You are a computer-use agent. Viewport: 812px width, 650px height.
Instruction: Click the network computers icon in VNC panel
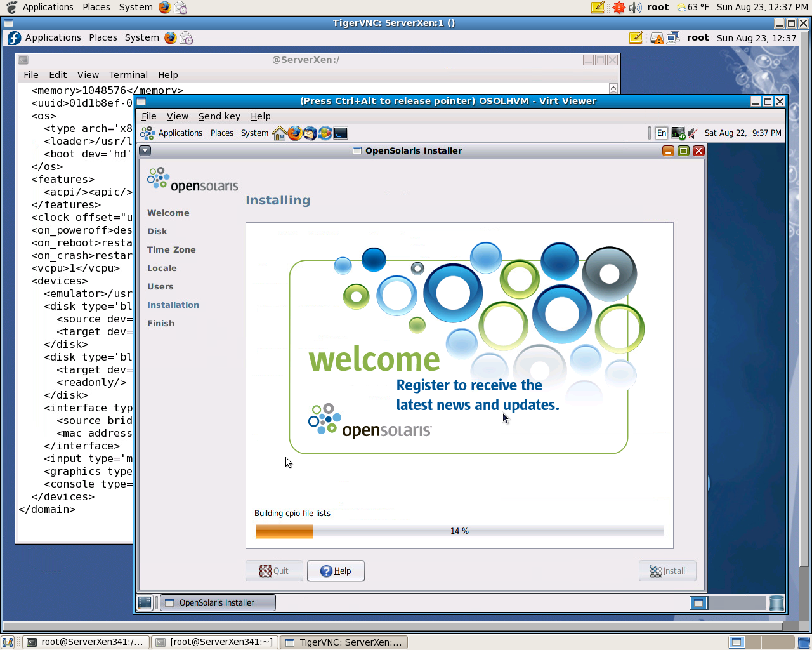[x=673, y=38]
